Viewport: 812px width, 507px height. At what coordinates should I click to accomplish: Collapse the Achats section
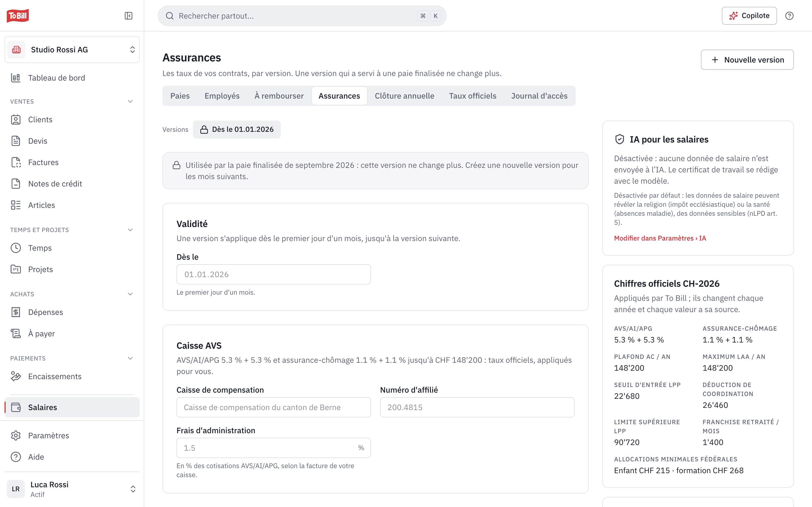tap(130, 294)
